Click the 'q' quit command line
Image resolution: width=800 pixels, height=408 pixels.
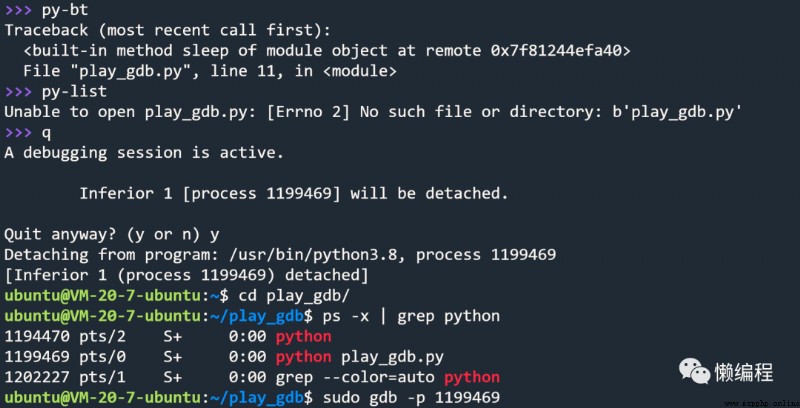pos(28,133)
